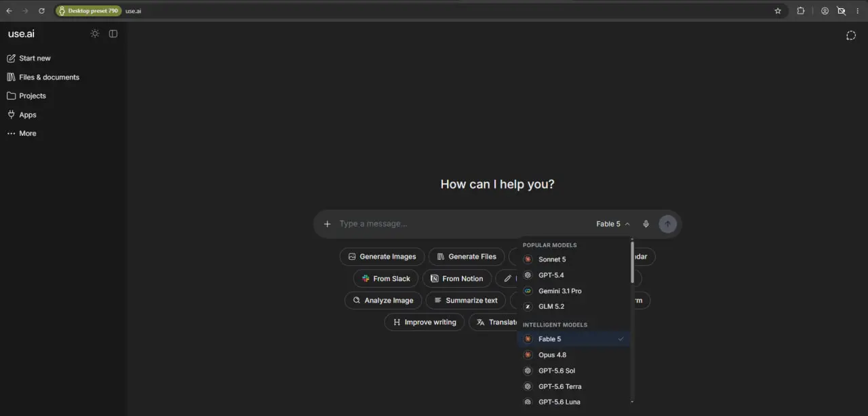The image size is (868, 416).
Task: Start a new chat
Action: pos(28,58)
